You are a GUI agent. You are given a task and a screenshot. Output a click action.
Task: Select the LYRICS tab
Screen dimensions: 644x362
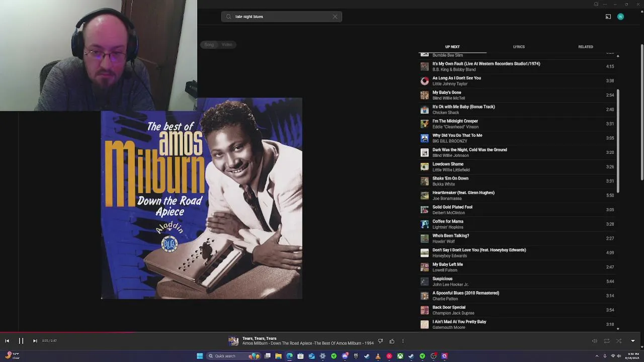click(x=519, y=47)
